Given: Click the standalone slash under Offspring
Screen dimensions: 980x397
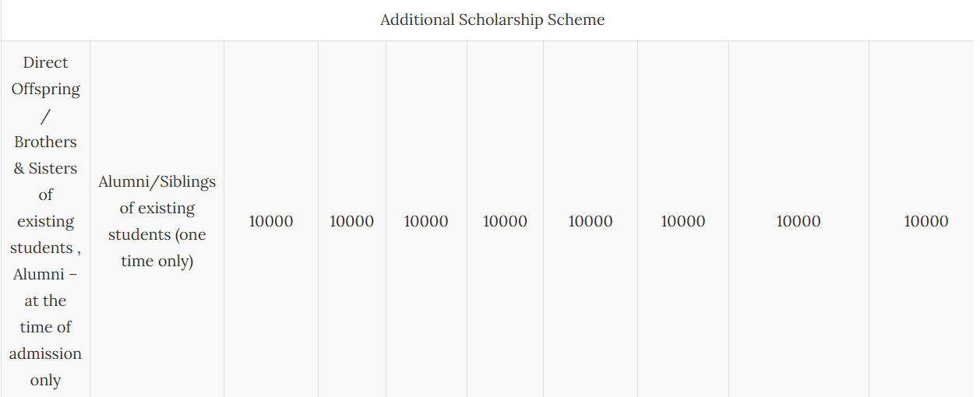Looking at the screenshot, I should (45, 116).
